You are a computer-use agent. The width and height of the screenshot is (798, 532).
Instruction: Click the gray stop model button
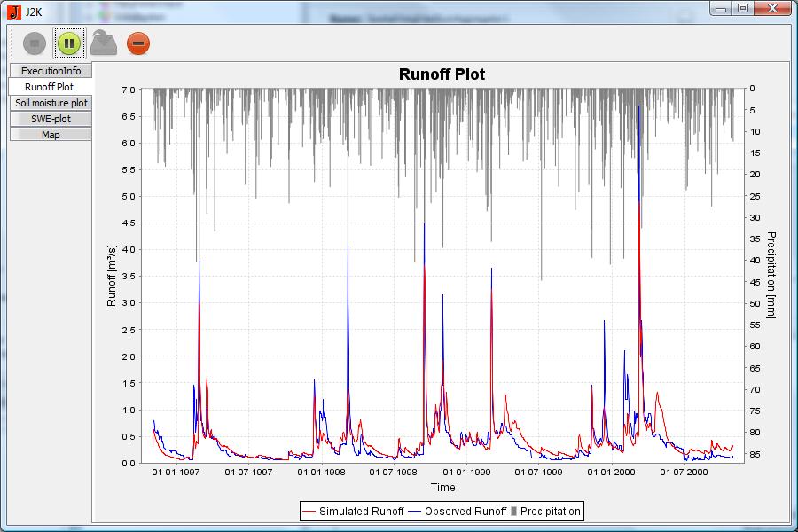click(34, 43)
